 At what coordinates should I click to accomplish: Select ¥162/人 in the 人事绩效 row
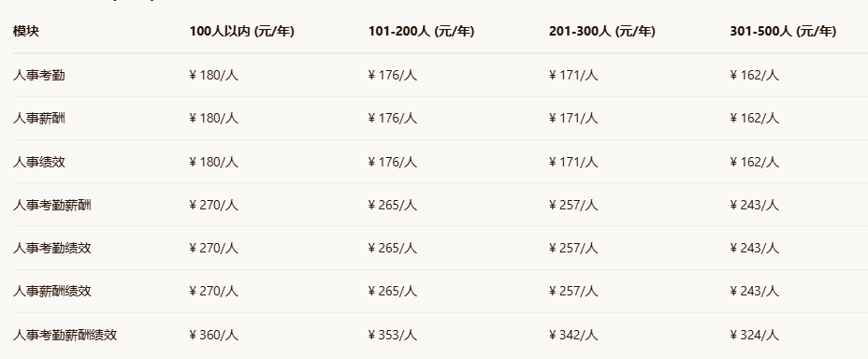[x=755, y=162]
